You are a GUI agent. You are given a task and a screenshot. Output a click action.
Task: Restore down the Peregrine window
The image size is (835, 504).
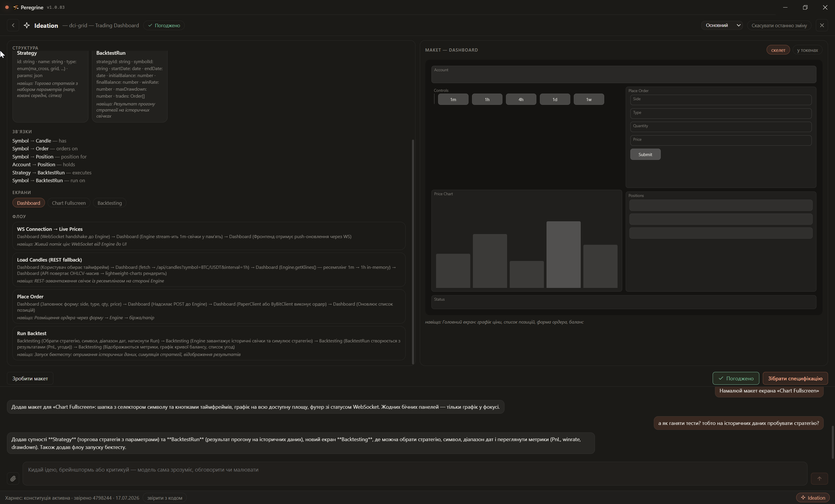click(805, 8)
